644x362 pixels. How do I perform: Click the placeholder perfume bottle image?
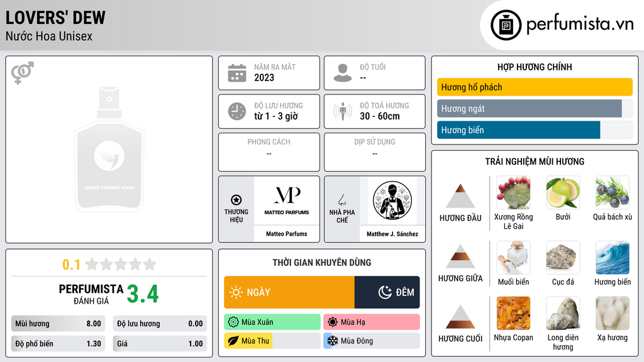tap(109, 150)
